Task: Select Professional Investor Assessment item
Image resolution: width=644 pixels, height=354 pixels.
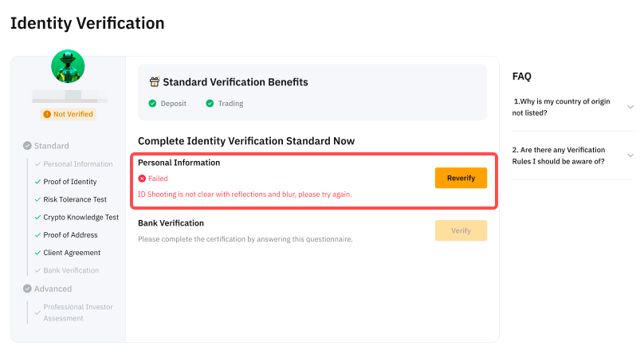Action: point(77,313)
